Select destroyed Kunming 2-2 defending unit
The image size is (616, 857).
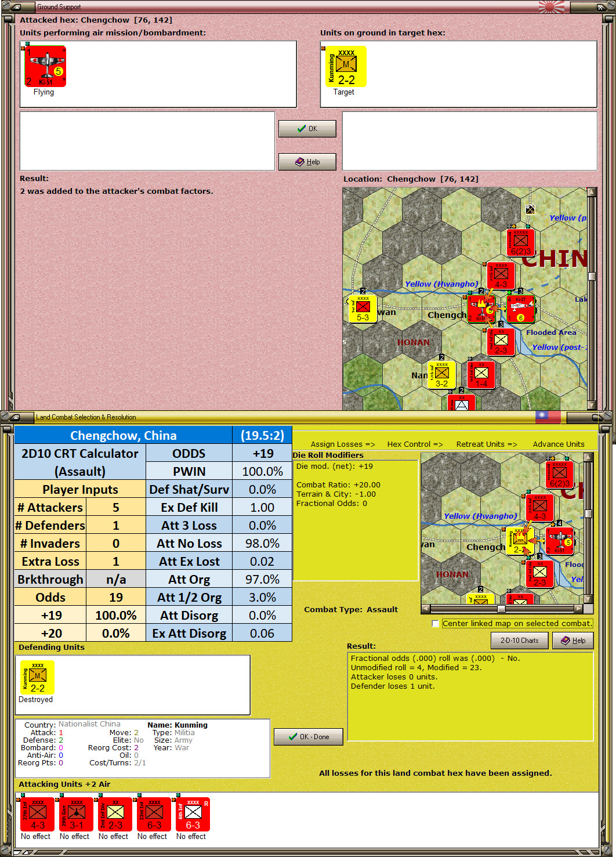37,678
